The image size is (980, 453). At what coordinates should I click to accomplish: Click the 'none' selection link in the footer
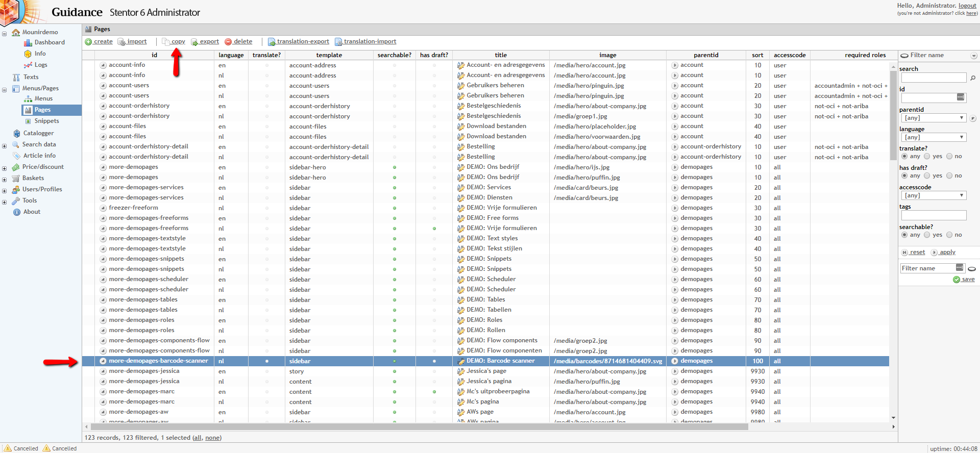point(212,438)
